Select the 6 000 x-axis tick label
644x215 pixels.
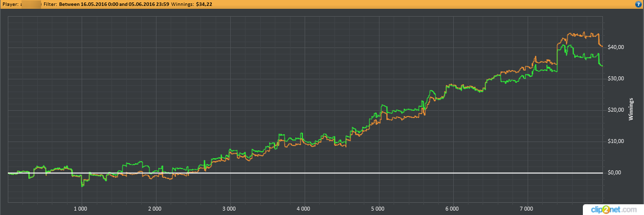[453, 209]
